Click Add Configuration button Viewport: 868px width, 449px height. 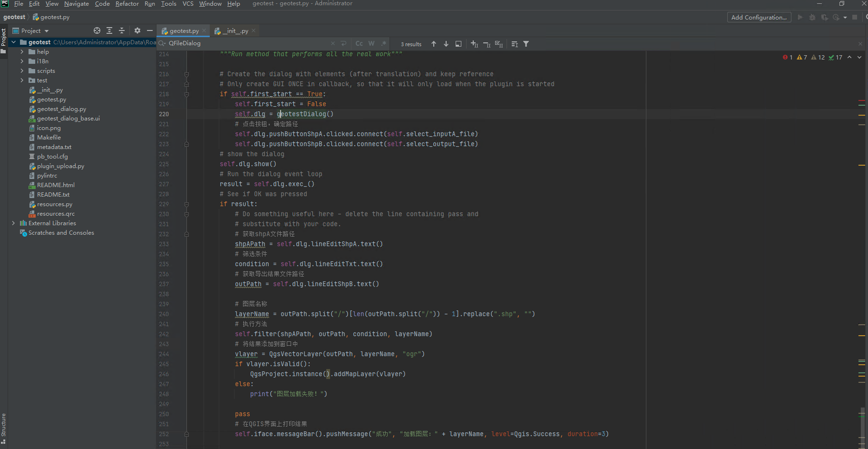(759, 17)
